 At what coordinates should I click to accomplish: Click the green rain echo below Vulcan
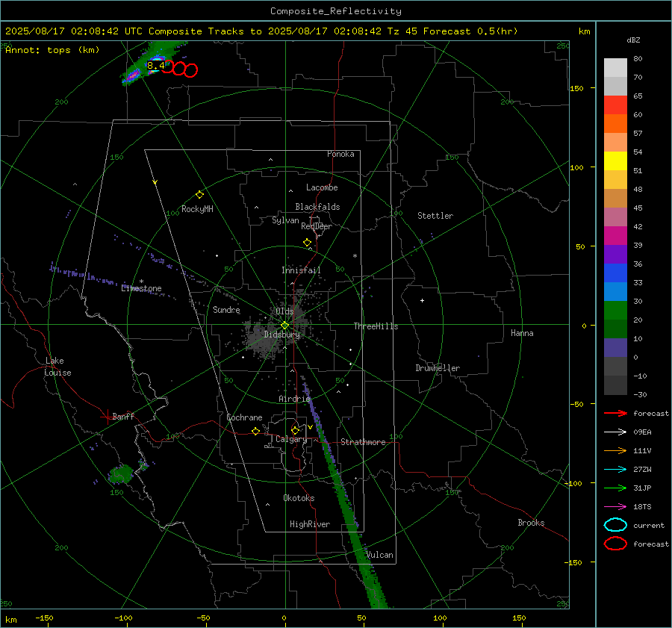[372, 585]
